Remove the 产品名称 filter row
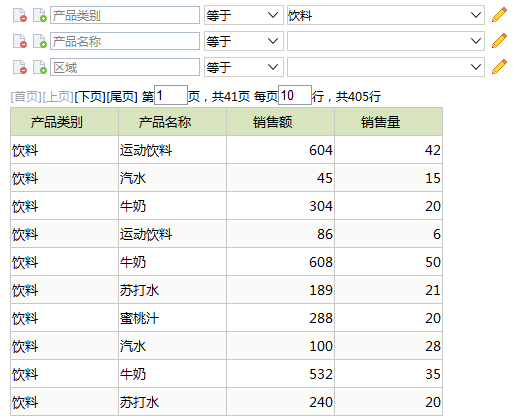This screenshot has height=420, width=521. (x=20, y=41)
